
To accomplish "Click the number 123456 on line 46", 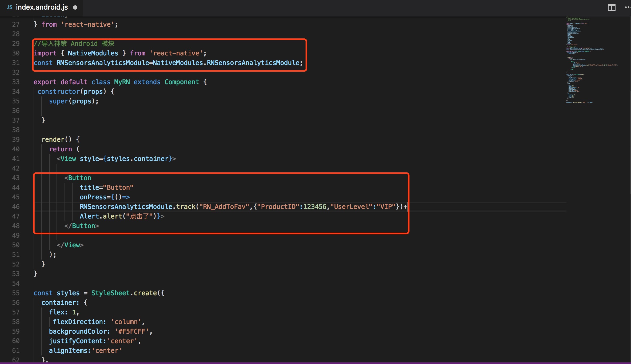I will (x=315, y=207).
